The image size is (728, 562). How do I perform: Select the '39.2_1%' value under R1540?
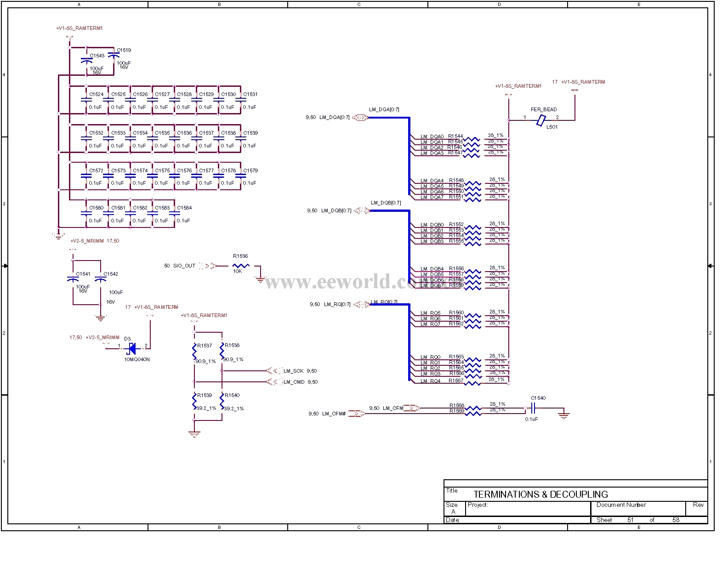click(x=234, y=409)
